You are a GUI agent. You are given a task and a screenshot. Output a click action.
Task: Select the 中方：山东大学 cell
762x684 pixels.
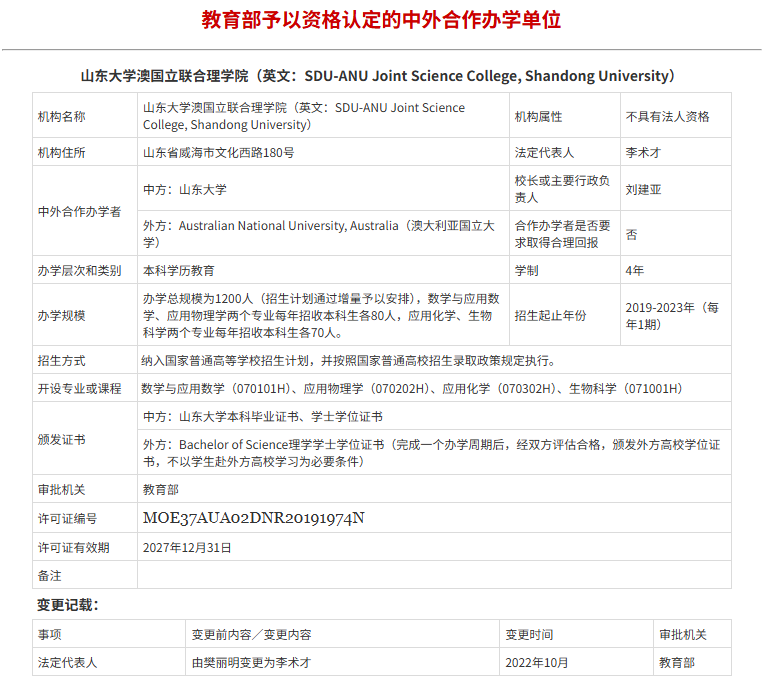[x=323, y=189]
